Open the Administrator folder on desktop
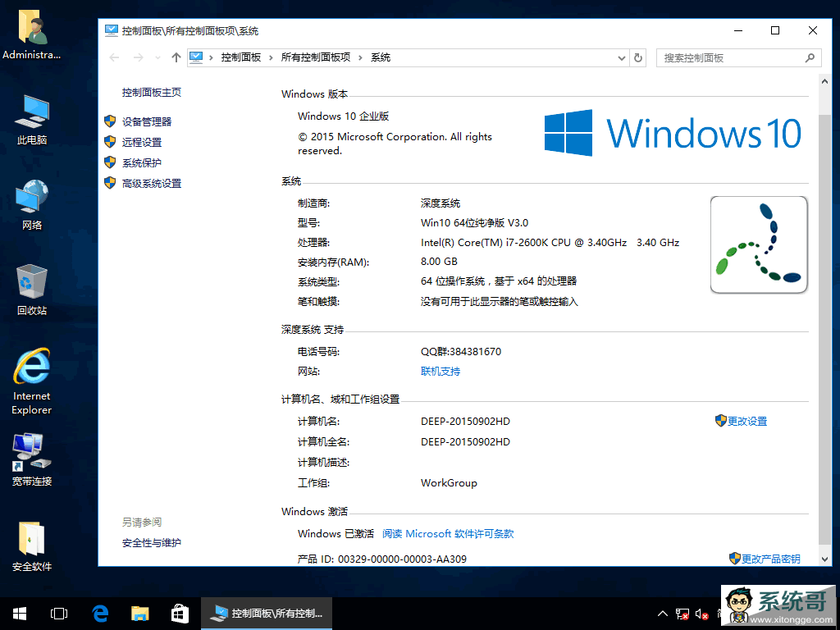The width and height of the screenshot is (840, 630). 32,35
